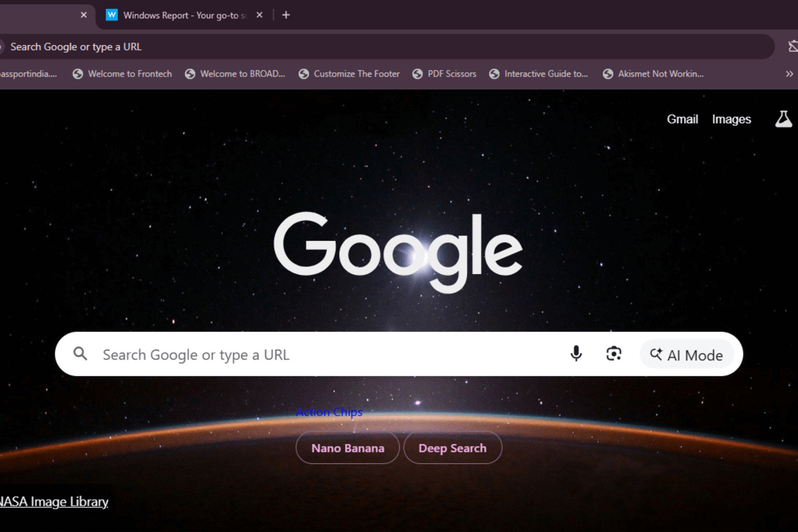Click the icon right of address bar
The width and height of the screenshot is (798, 532).
[792, 46]
